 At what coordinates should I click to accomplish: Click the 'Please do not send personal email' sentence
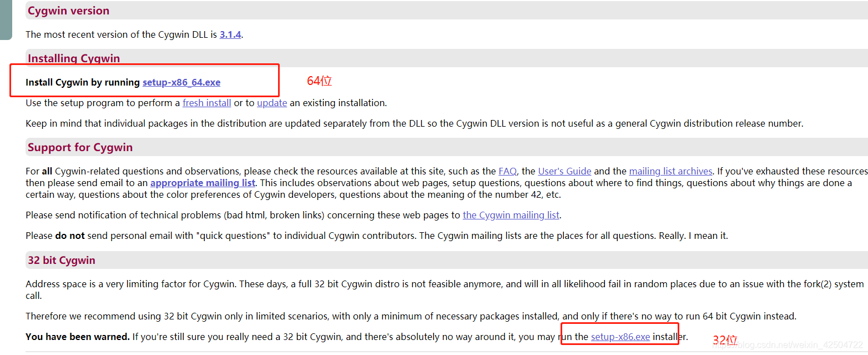tap(377, 236)
